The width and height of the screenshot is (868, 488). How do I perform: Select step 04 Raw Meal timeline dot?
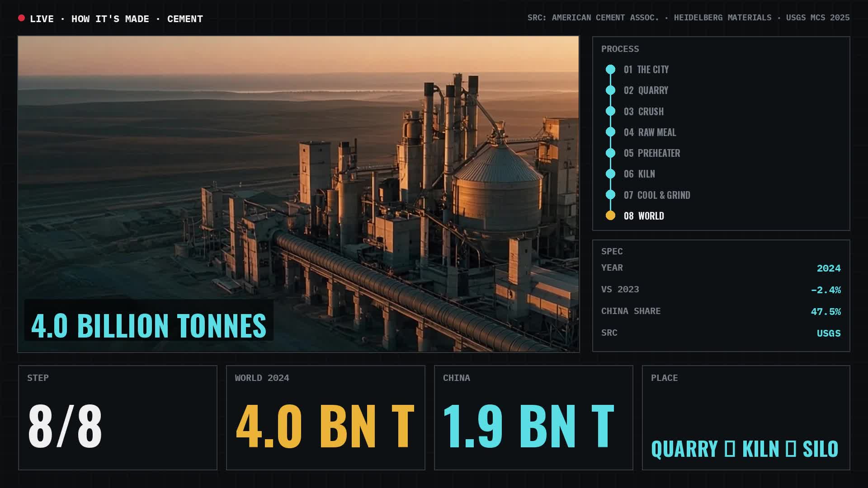610,132
